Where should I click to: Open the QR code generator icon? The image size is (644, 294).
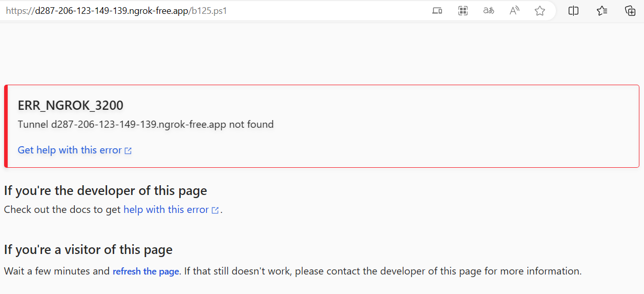point(463,11)
